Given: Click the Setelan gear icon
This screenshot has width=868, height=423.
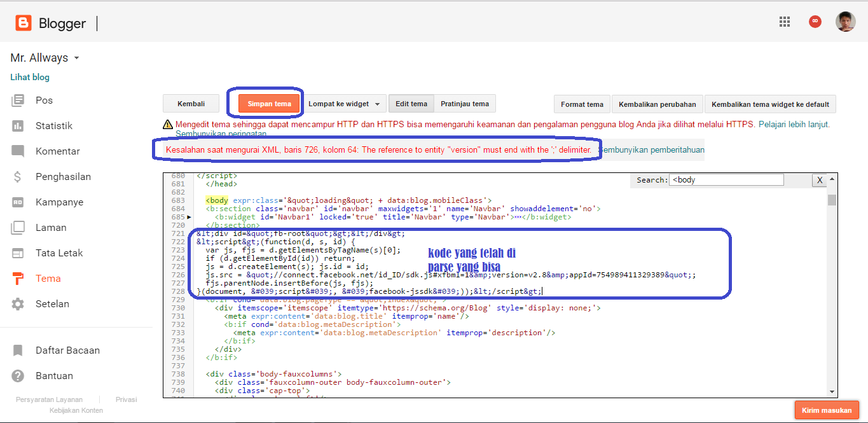Looking at the screenshot, I should coord(18,304).
